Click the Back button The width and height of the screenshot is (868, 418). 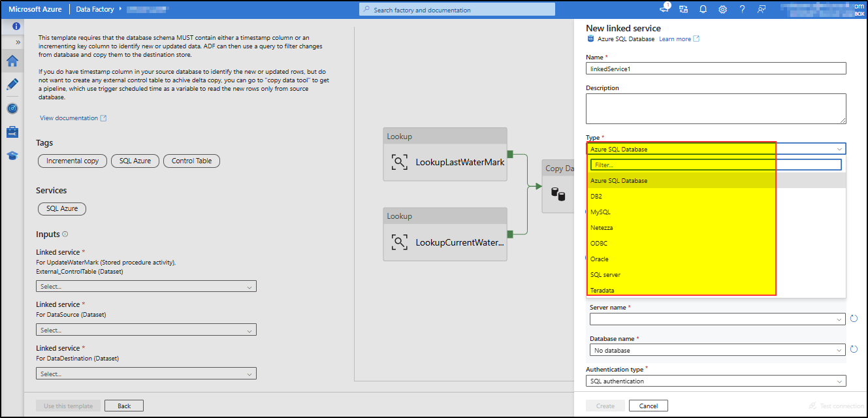[124, 406]
